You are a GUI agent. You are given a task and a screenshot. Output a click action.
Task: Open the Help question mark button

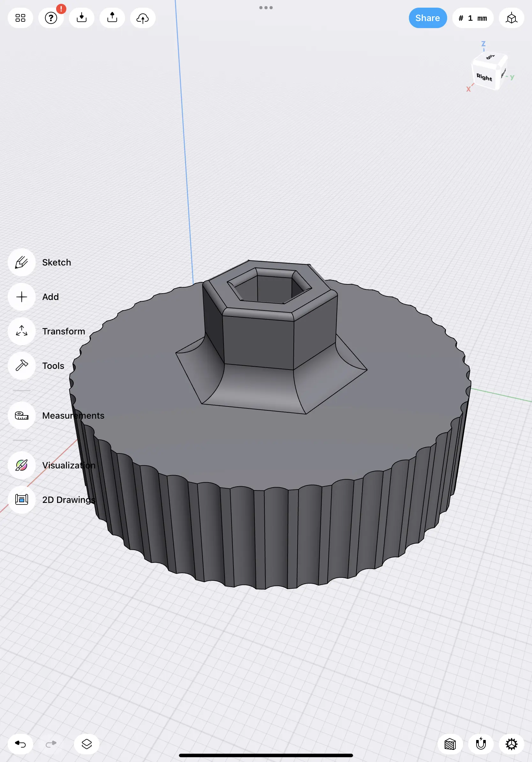click(x=51, y=18)
